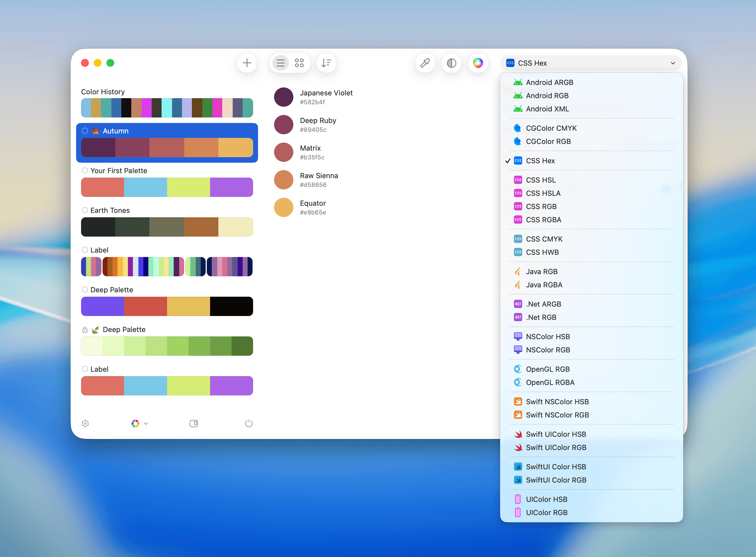756x557 pixels.
Task: Choose .Net ARGB format
Action: click(591, 304)
